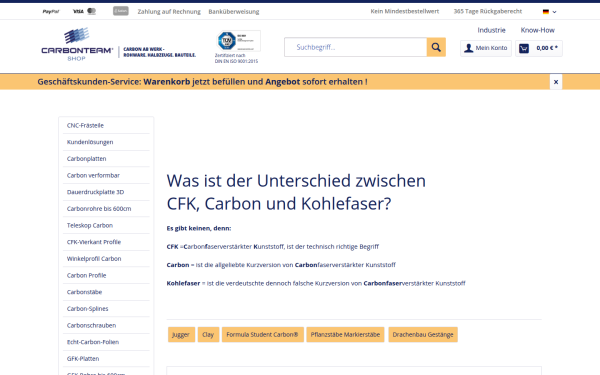
Task: Open Carbon-Splines category
Action: [x=106, y=308]
